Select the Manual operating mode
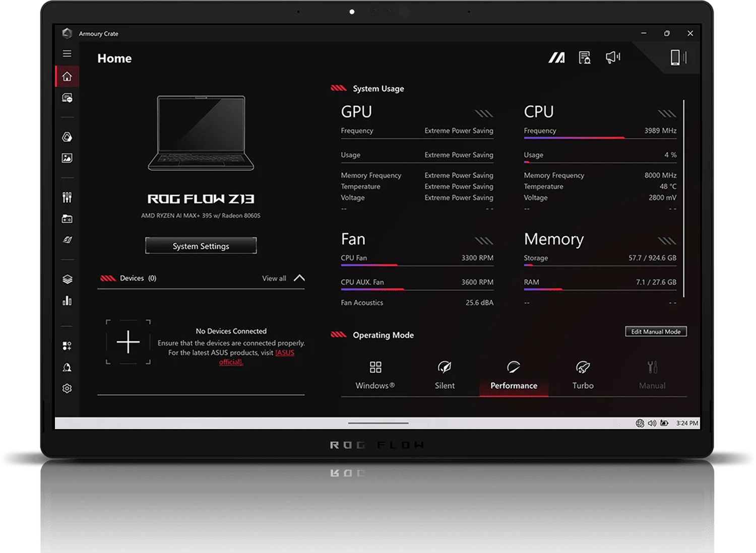The image size is (756, 553). click(x=652, y=375)
